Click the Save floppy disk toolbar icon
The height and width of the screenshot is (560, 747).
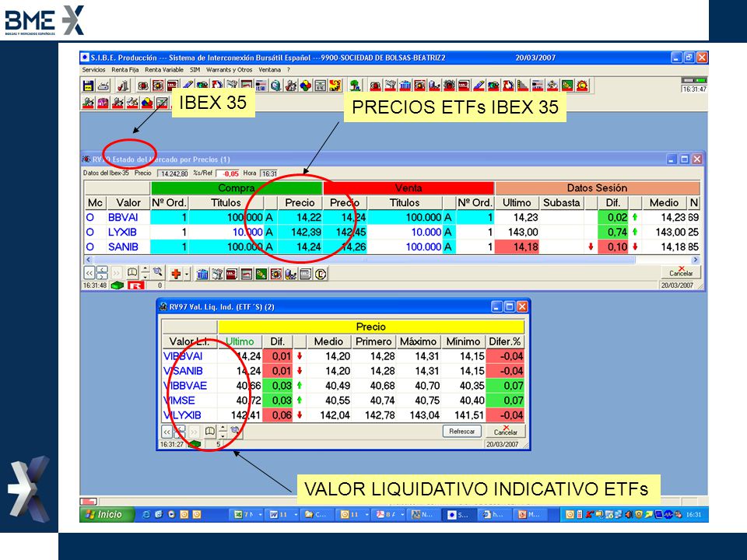[x=88, y=86]
